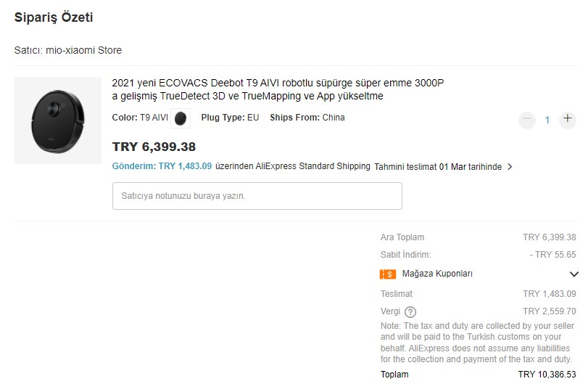The image size is (588, 392).
Task: Click the orange store coupon icon
Action: click(388, 274)
